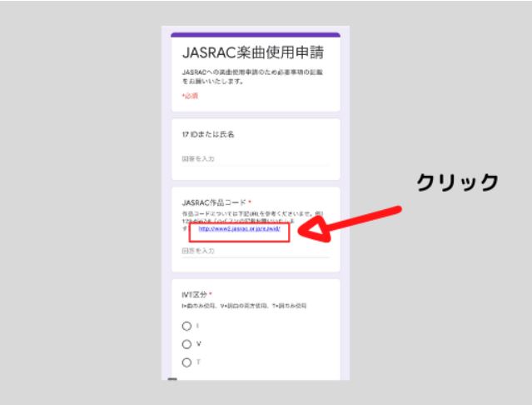
Task: Select the "I" radio option
Action: coord(186,325)
